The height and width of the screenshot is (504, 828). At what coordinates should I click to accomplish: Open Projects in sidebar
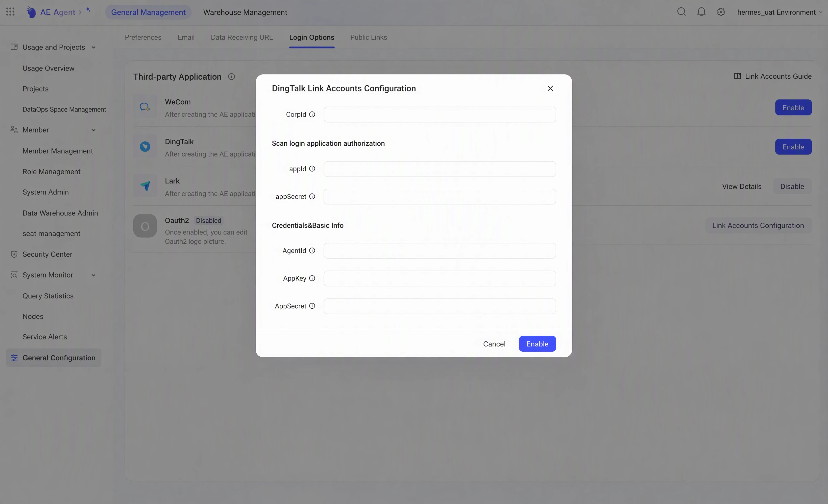coord(35,89)
